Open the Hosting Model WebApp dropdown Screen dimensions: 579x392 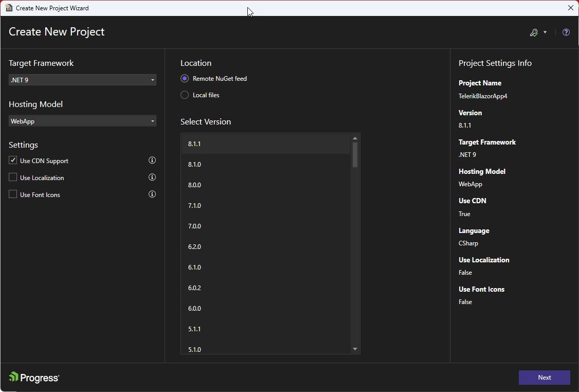tap(82, 121)
